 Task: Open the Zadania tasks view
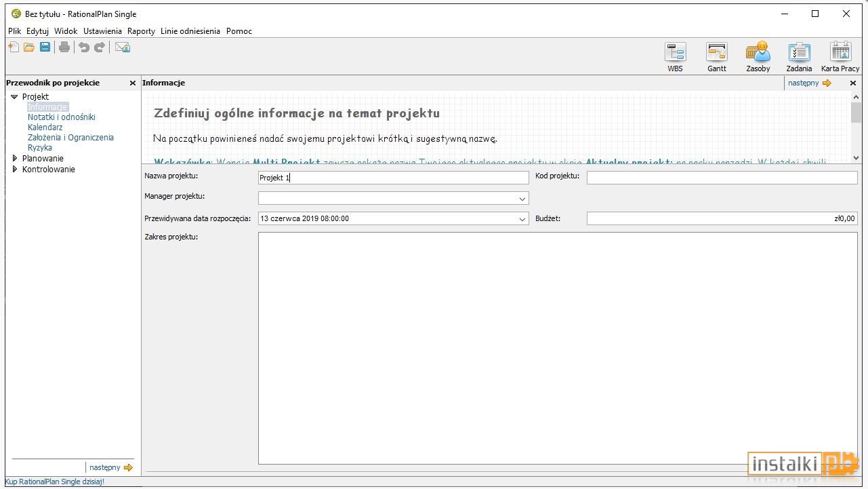[x=799, y=57]
